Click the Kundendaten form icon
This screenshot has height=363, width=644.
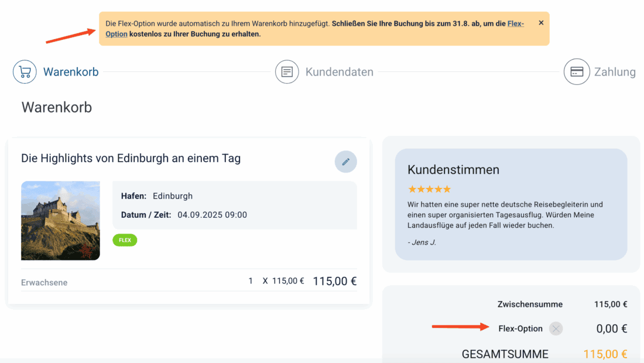click(287, 72)
